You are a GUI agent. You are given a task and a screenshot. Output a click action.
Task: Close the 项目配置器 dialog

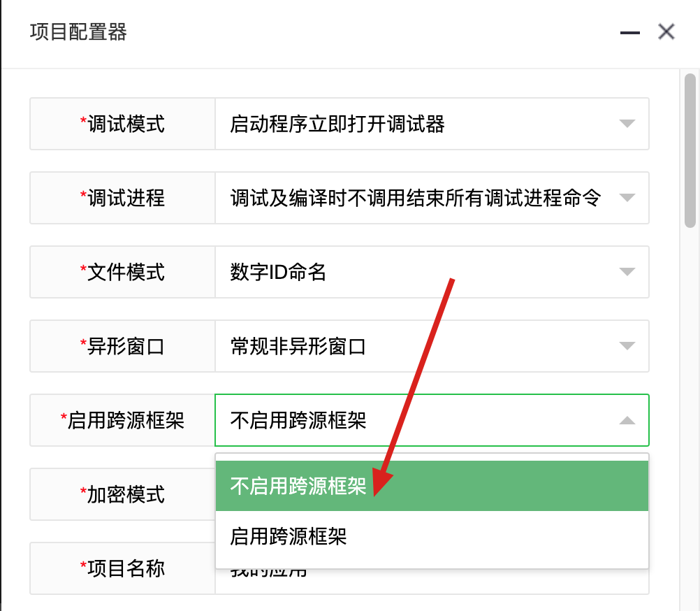click(x=666, y=31)
